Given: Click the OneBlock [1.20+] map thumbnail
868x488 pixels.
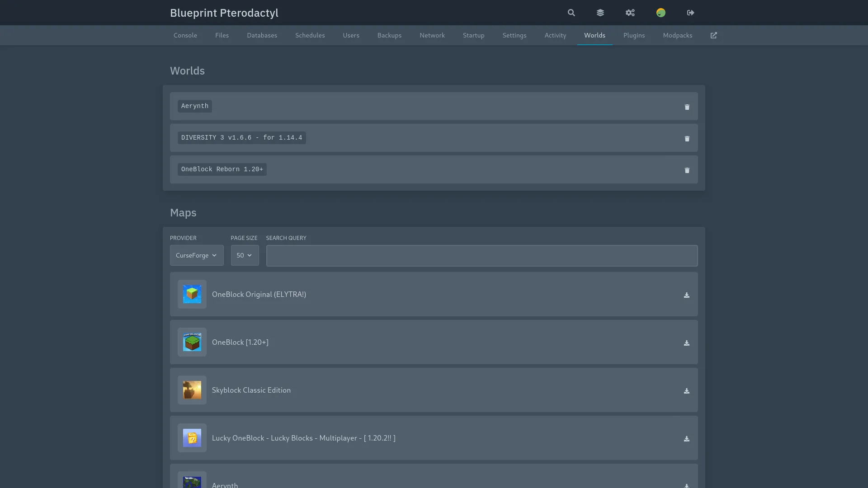Looking at the screenshot, I should (192, 342).
